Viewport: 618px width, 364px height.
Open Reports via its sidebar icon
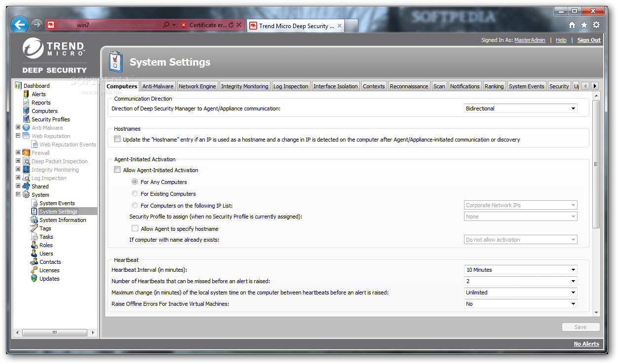26,103
